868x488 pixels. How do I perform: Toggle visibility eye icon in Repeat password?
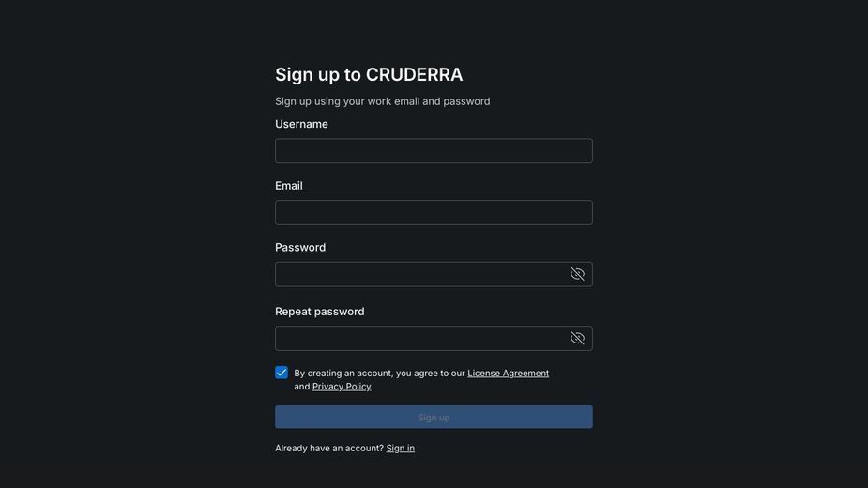point(577,339)
